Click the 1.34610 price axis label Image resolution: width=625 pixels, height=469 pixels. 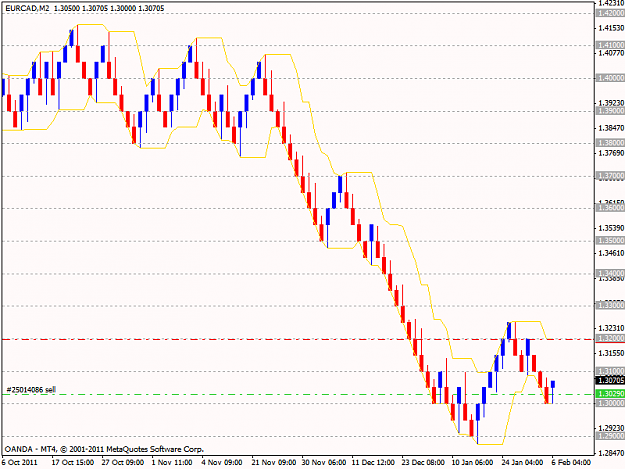coord(611,253)
